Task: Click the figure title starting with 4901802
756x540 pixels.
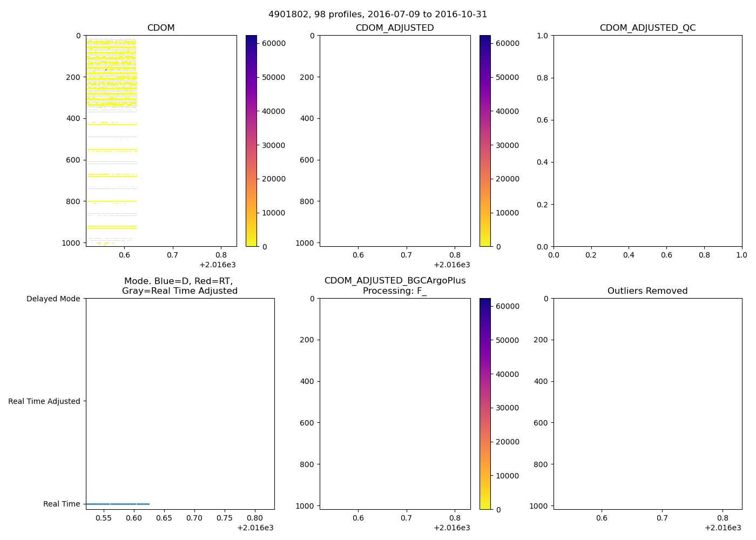Action: (377, 15)
